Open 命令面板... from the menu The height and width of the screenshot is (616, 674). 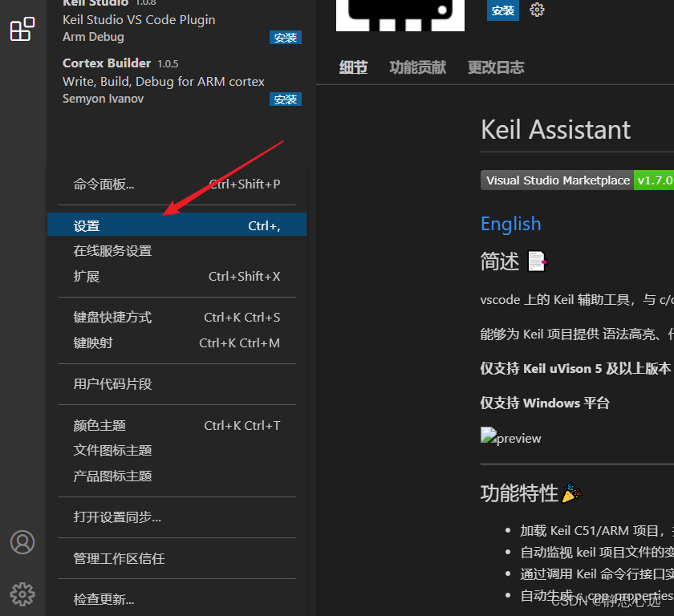pyautogui.click(x=177, y=184)
